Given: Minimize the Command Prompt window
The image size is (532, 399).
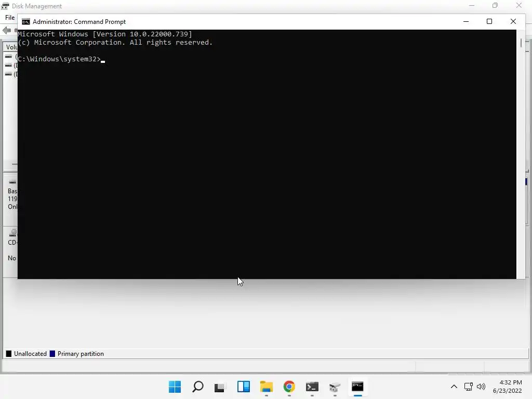Looking at the screenshot, I should point(466,21).
